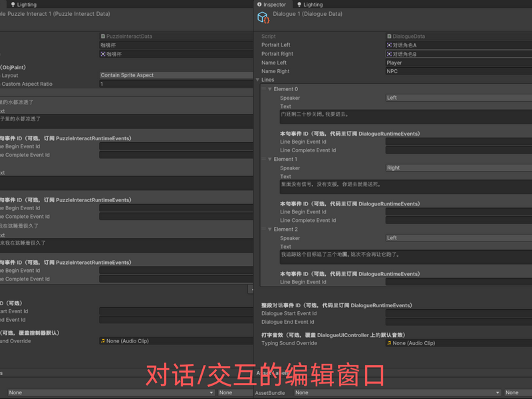Click the 咖啡杯 sprite object field

tap(176, 54)
